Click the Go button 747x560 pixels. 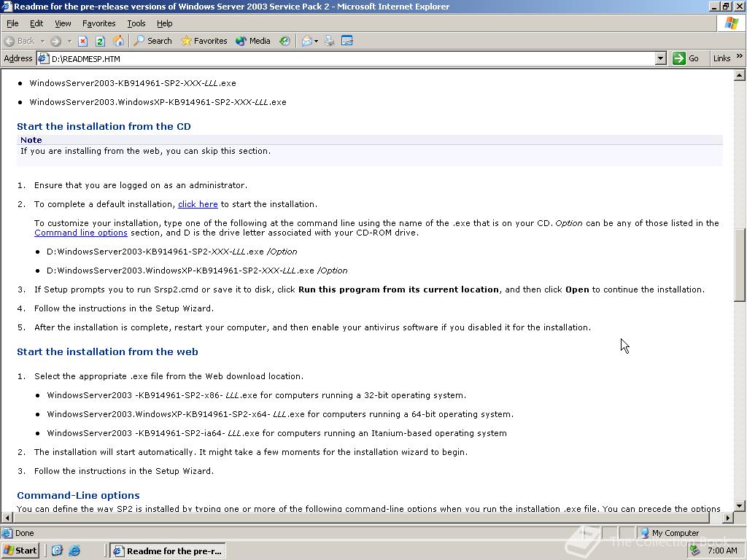coord(686,58)
